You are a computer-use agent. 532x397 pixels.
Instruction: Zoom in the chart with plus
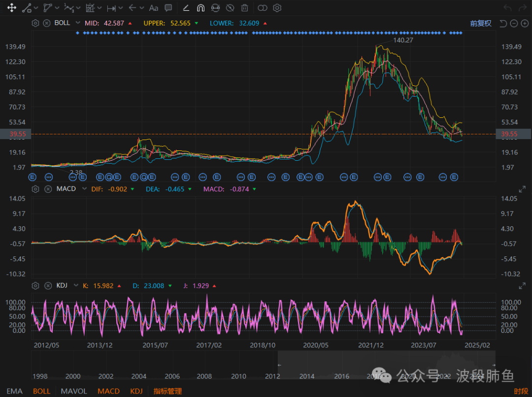click(x=525, y=24)
